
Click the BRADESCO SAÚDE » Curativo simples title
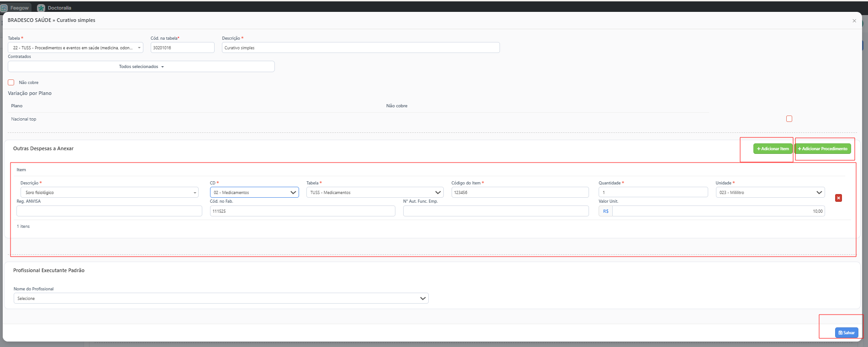click(x=52, y=20)
